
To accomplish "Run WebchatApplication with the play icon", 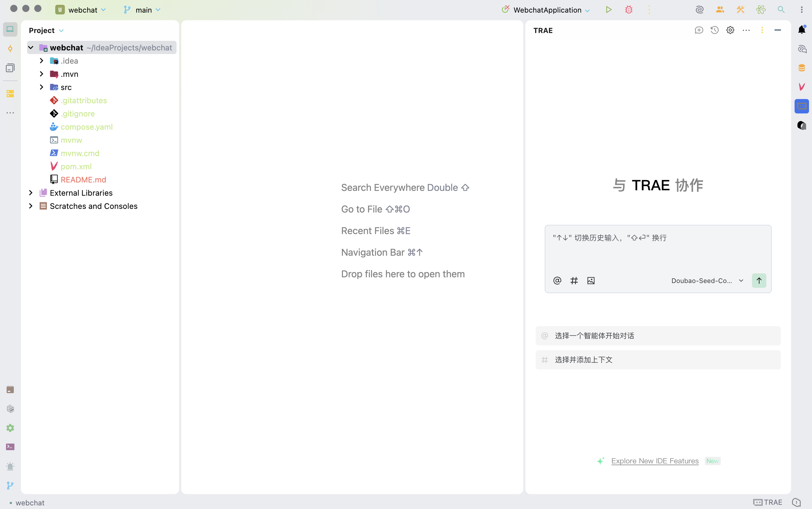I will [608, 10].
